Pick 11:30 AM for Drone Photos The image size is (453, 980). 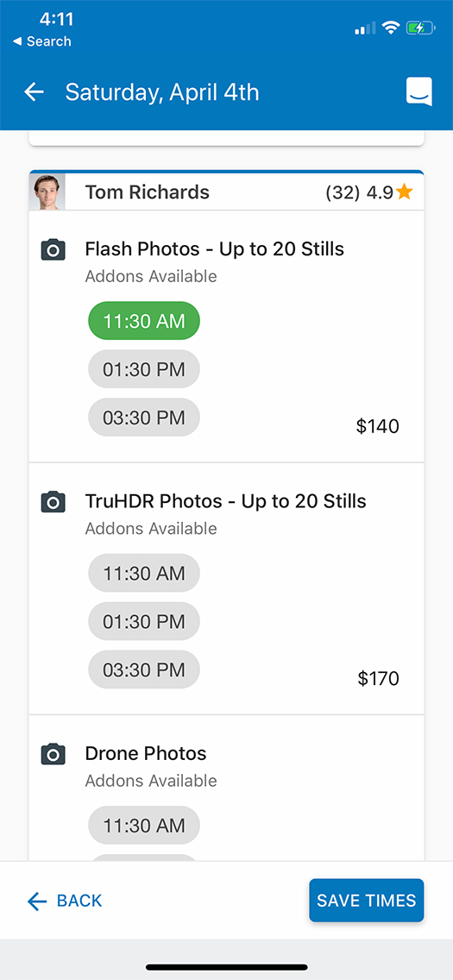(x=144, y=825)
